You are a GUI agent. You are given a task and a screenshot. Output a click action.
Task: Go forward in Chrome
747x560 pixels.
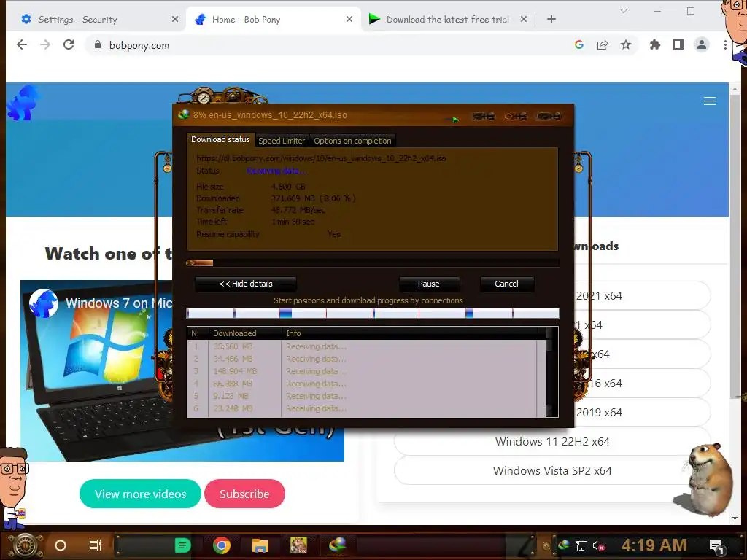tap(45, 44)
